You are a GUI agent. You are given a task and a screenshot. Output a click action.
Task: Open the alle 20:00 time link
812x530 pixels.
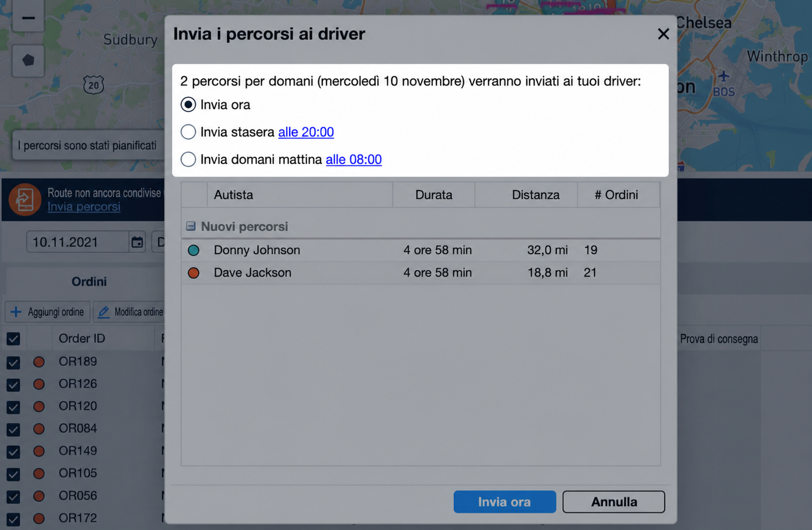pyautogui.click(x=306, y=132)
